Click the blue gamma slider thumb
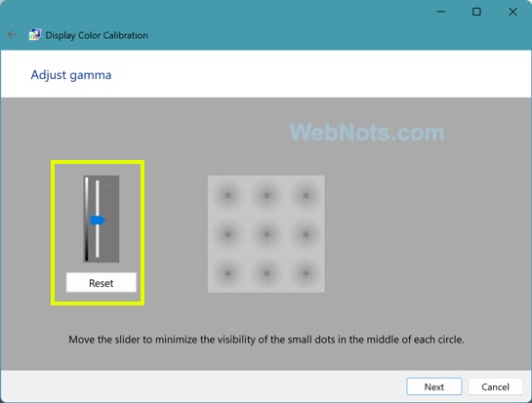This screenshot has width=532, height=403. pos(98,221)
